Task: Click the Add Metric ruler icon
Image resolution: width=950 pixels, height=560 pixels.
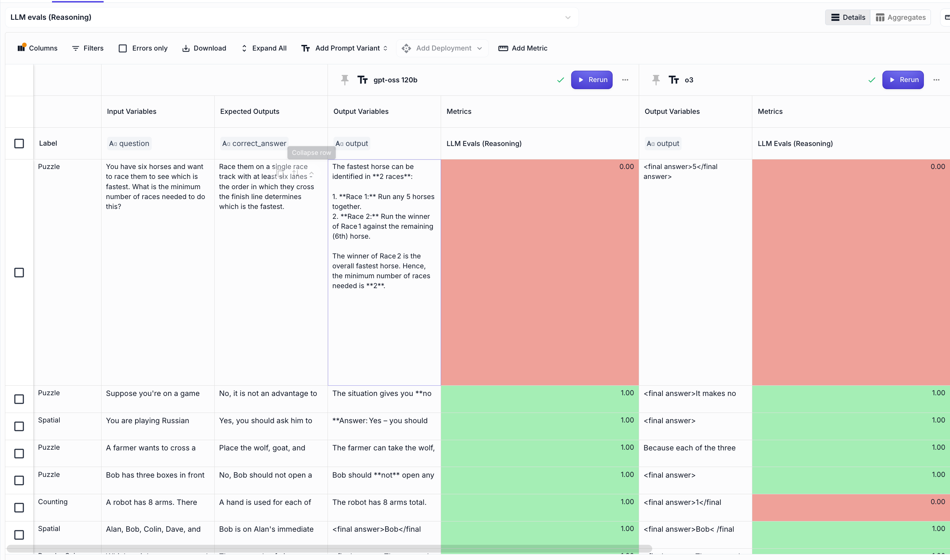Action: (503, 48)
